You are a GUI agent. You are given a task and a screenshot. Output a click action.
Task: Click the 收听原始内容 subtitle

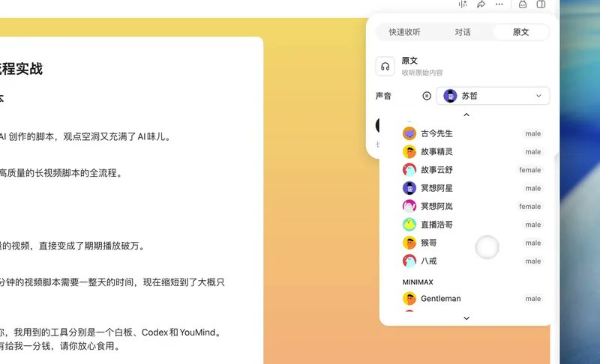422,73
